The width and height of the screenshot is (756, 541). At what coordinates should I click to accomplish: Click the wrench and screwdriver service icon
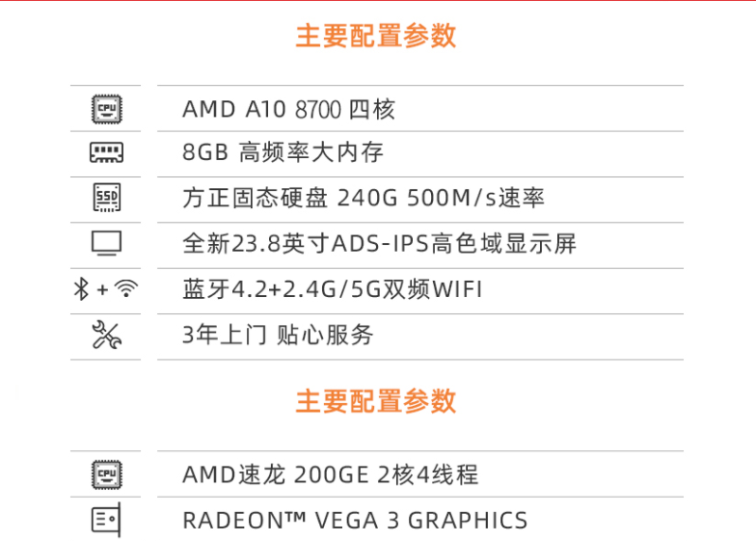[106, 335]
